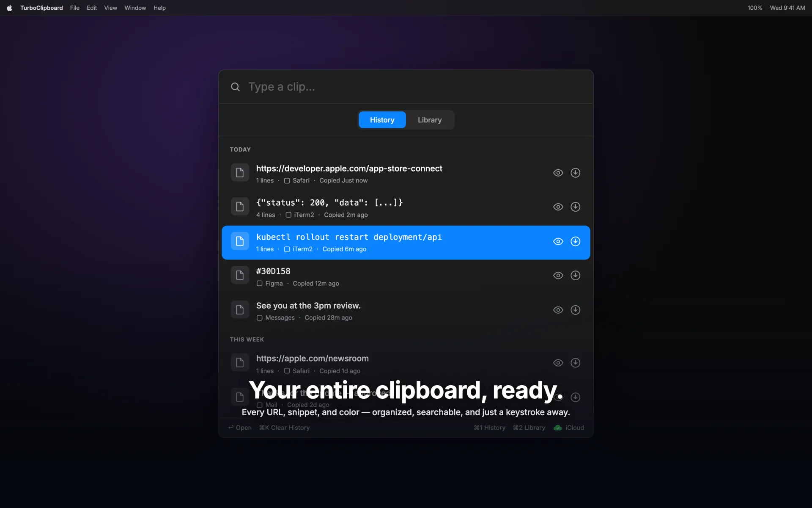This screenshot has height=508, width=812.
Task: Click the search magnifier icon
Action: coord(235,87)
